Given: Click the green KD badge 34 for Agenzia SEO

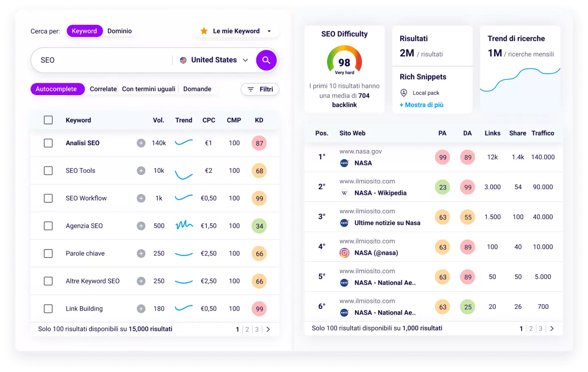Looking at the screenshot, I should [259, 226].
